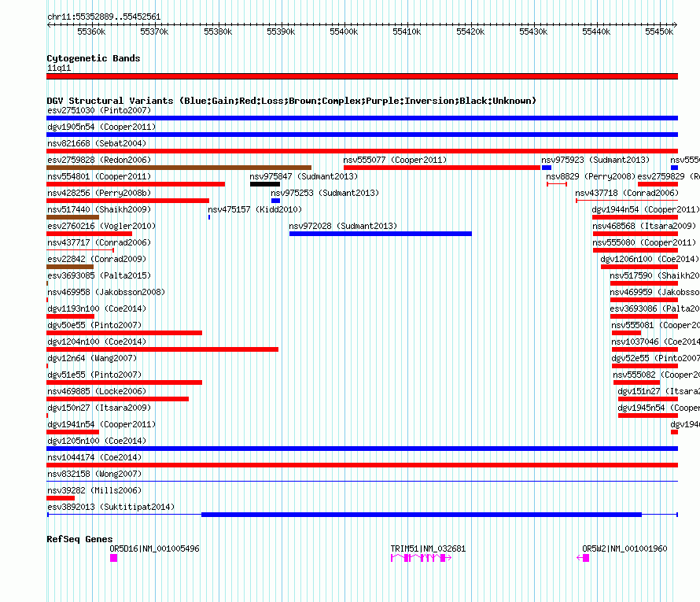Click the nsv517590 (Shaikh) label
This screenshot has width=700, height=602.
(x=654, y=275)
